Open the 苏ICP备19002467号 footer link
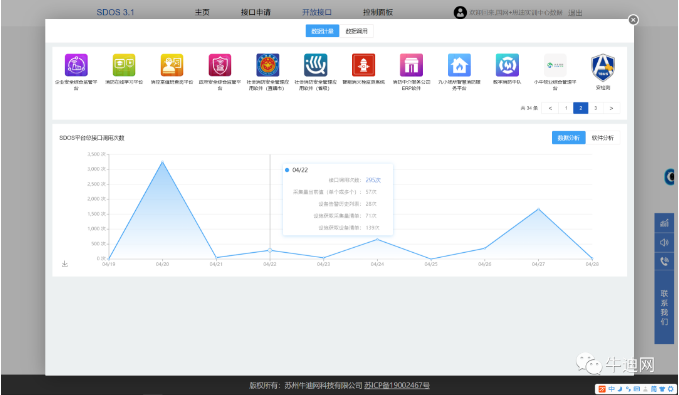 [397, 385]
